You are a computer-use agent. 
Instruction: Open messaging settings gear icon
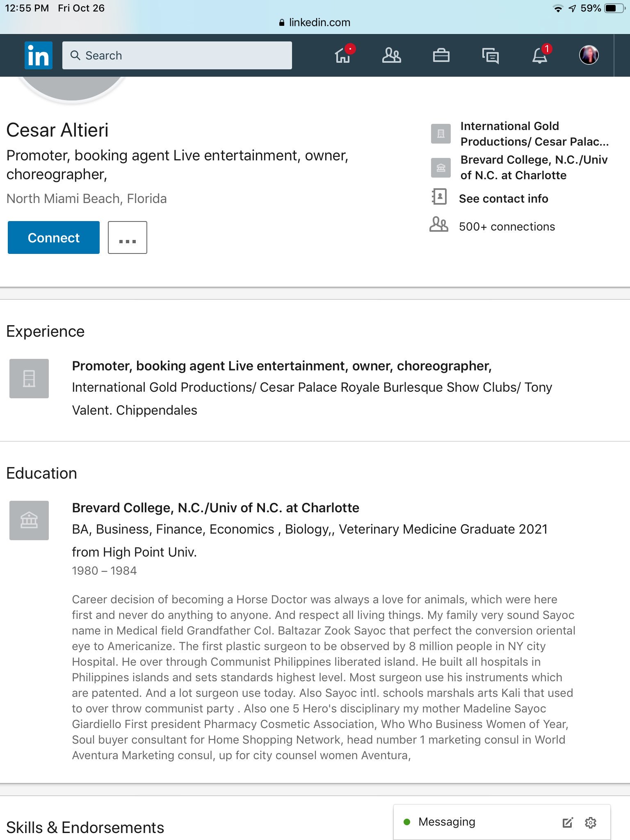[590, 822]
